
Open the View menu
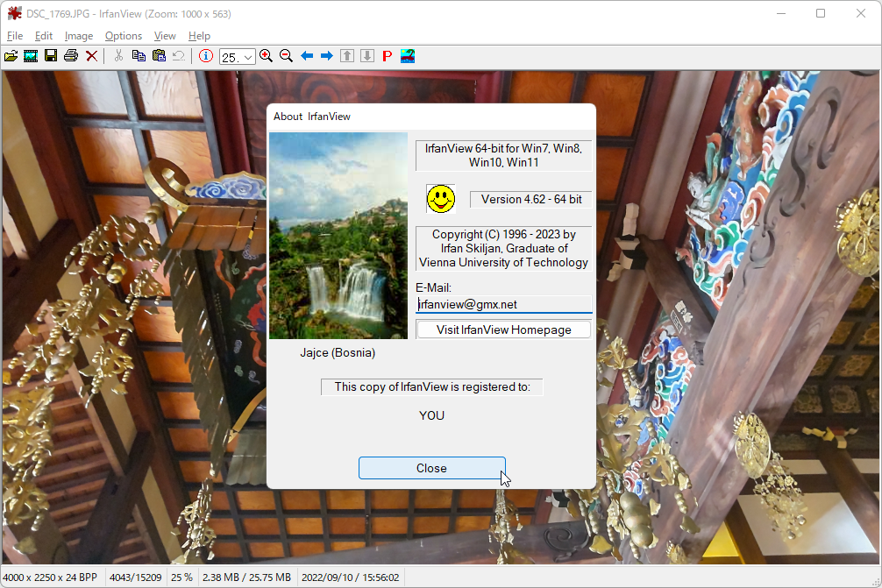tap(164, 36)
